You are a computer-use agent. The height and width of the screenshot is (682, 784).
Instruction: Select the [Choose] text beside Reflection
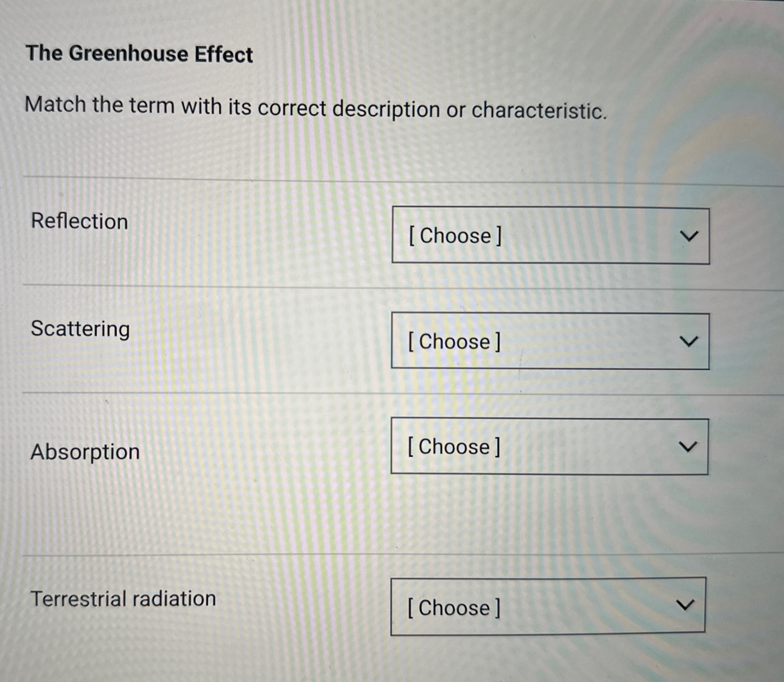click(455, 236)
